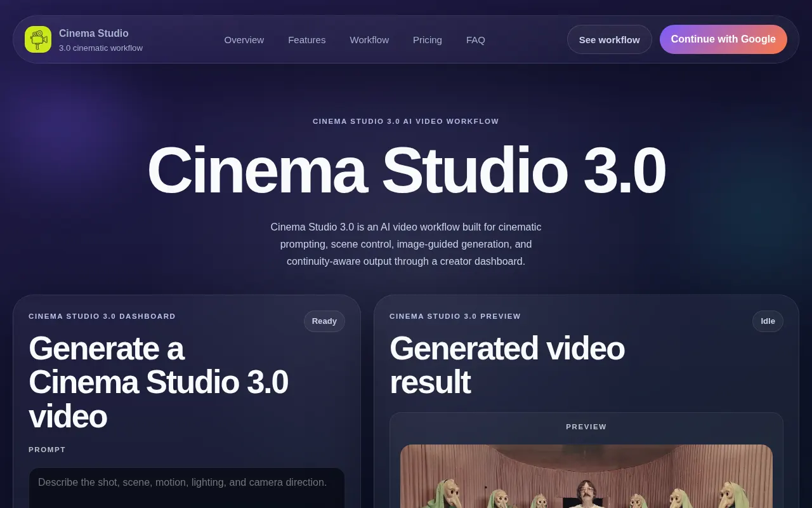Click the hero description paragraph

pyautogui.click(x=406, y=244)
